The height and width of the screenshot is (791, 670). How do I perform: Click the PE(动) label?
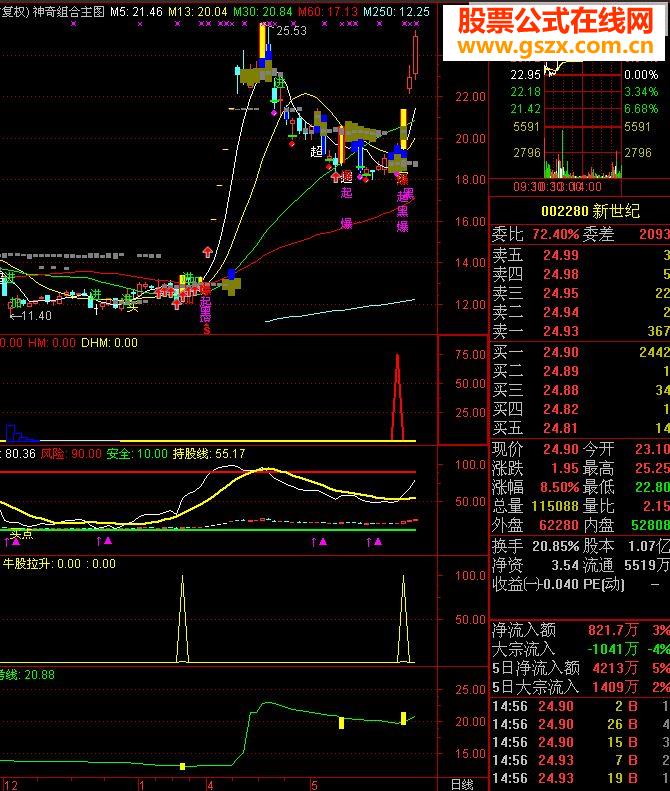604,584
